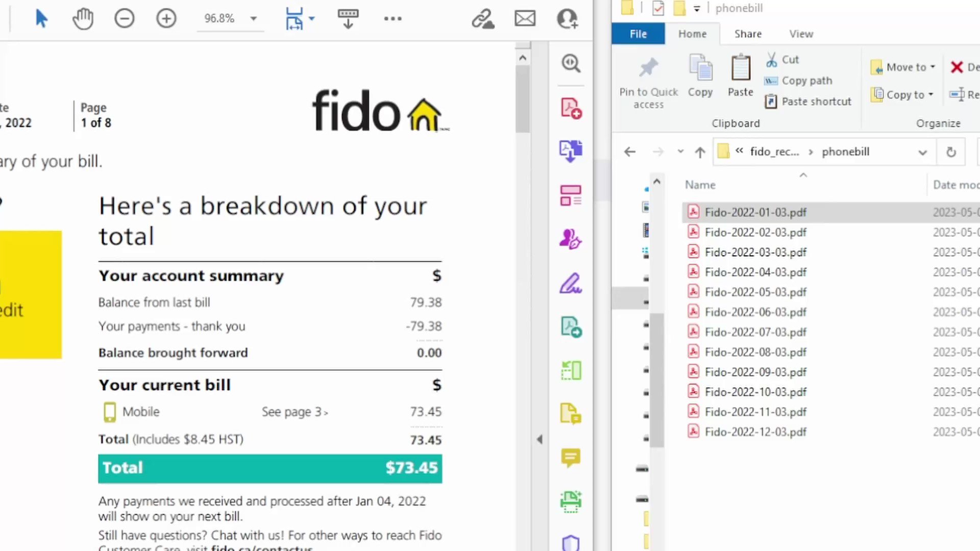Open the Fill & Sign pen tool
This screenshot has width=980, height=551.
tap(571, 283)
